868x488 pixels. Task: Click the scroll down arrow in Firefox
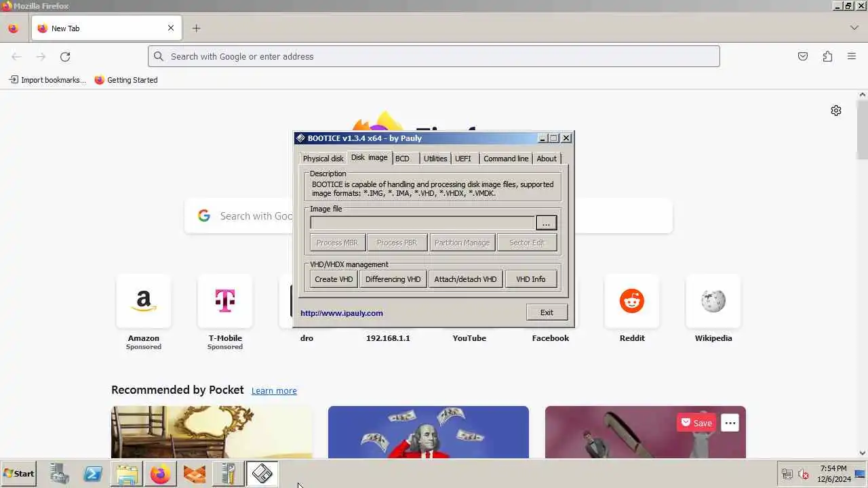click(x=863, y=453)
